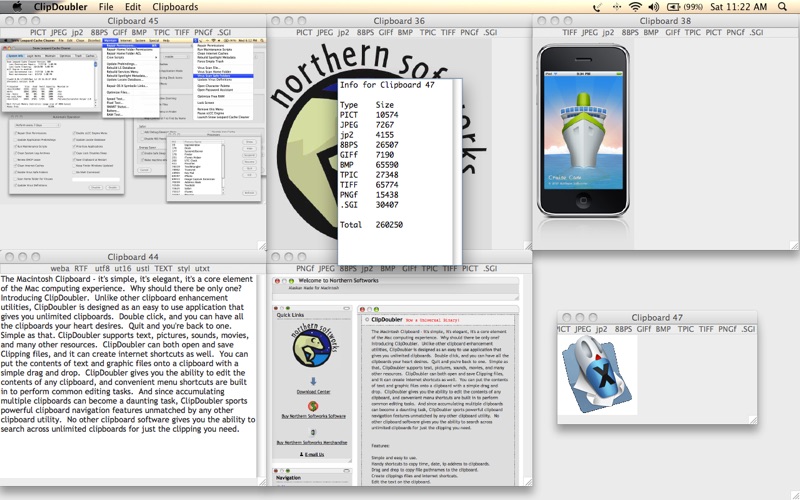Open the File menu
800x500 pixels.
pos(106,7)
